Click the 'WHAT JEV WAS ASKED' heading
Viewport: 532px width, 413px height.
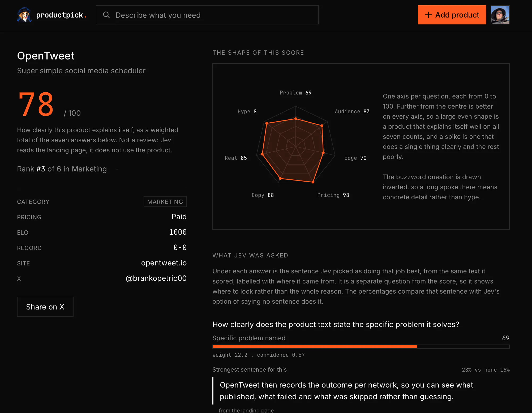(x=250, y=255)
